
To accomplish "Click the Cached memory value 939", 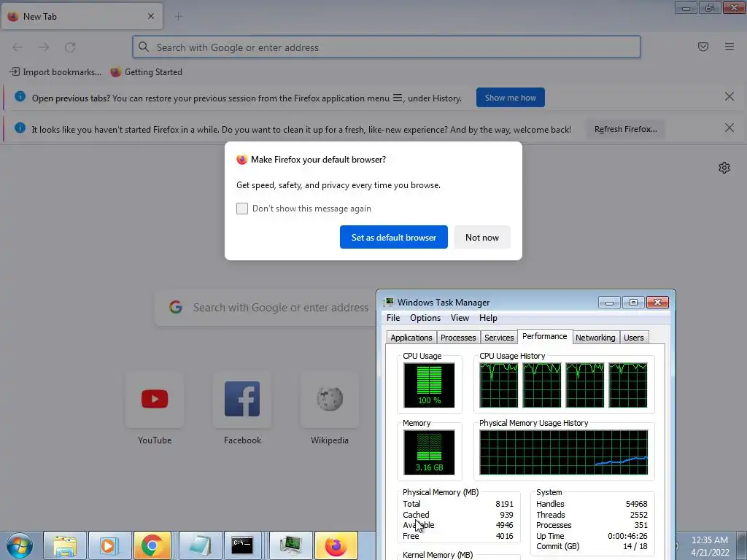I will (506, 515).
